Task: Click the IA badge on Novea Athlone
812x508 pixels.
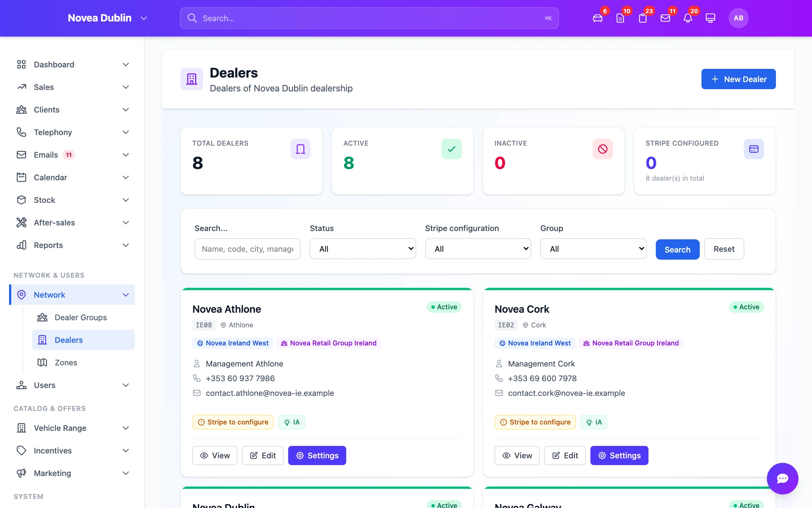Action: pyautogui.click(x=291, y=422)
